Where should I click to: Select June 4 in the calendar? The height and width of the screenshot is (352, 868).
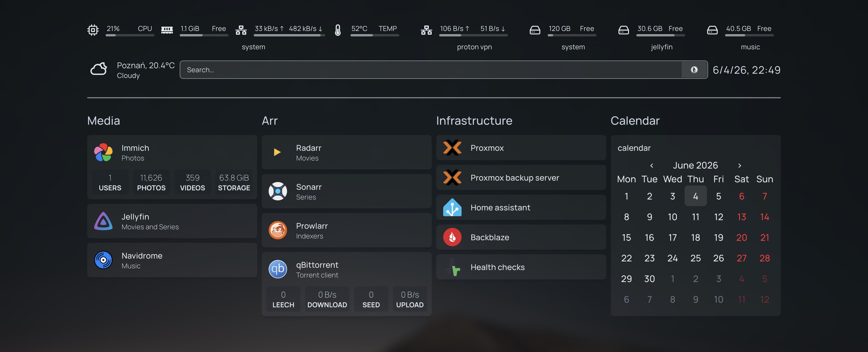click(695, 196)
